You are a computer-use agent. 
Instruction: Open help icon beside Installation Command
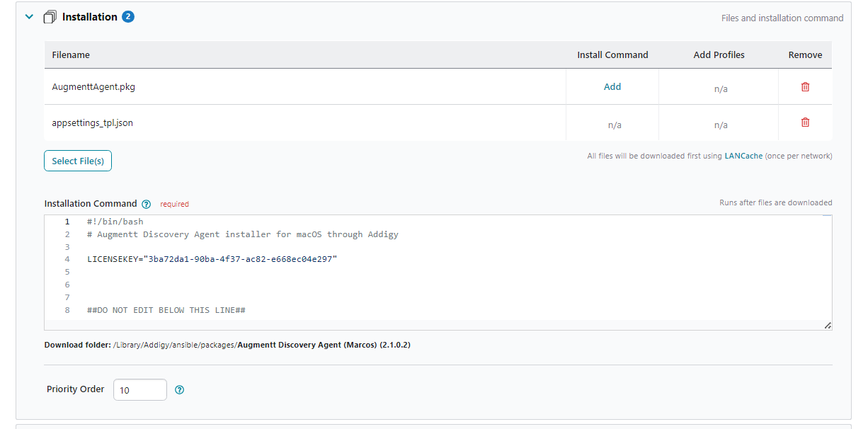147,204
